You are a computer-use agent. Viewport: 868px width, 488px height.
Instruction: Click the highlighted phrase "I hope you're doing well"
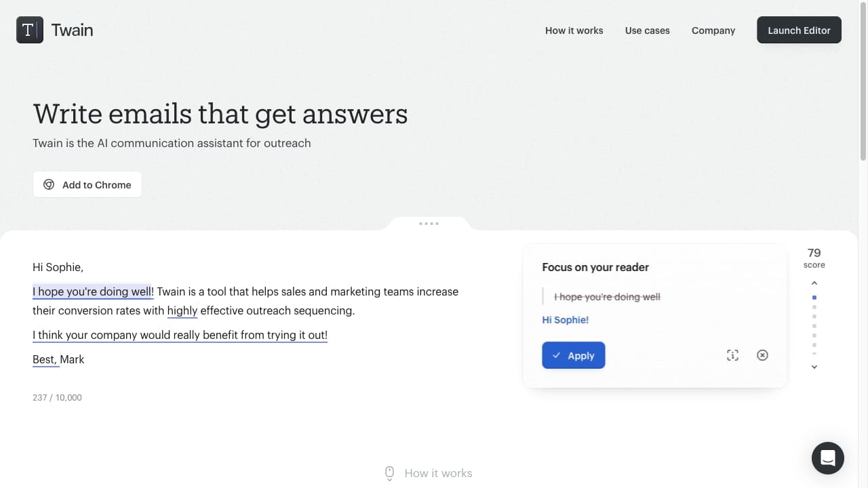92,291
